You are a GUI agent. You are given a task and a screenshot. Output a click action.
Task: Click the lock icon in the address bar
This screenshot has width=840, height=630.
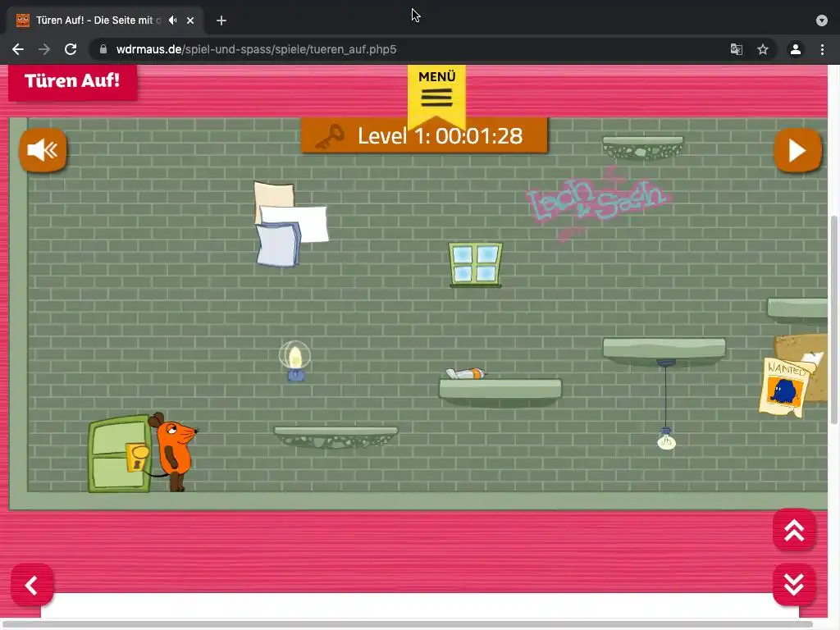click(x=103, y=49)
